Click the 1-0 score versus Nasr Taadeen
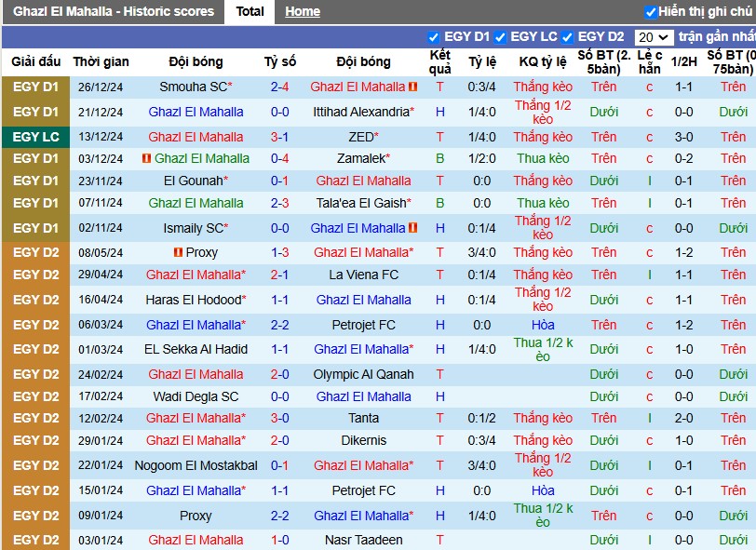The height and width of the screenshot is (550, 756). (279, 540)
